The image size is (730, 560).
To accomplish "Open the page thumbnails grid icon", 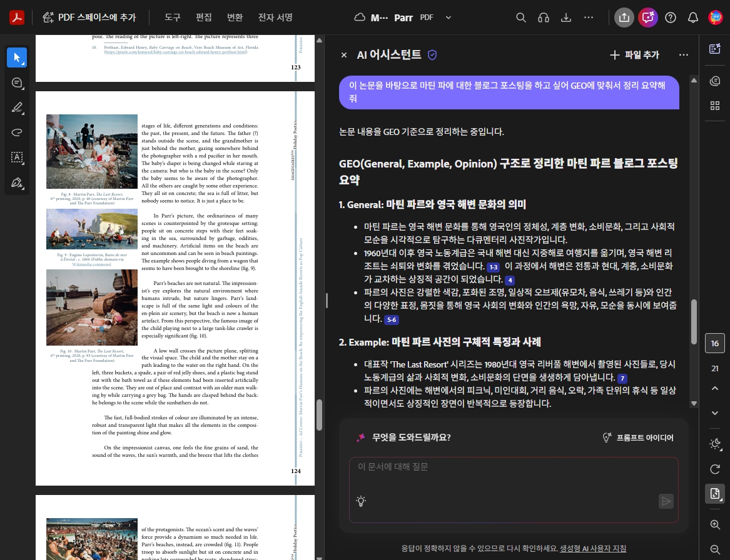I will pos(715,106).
